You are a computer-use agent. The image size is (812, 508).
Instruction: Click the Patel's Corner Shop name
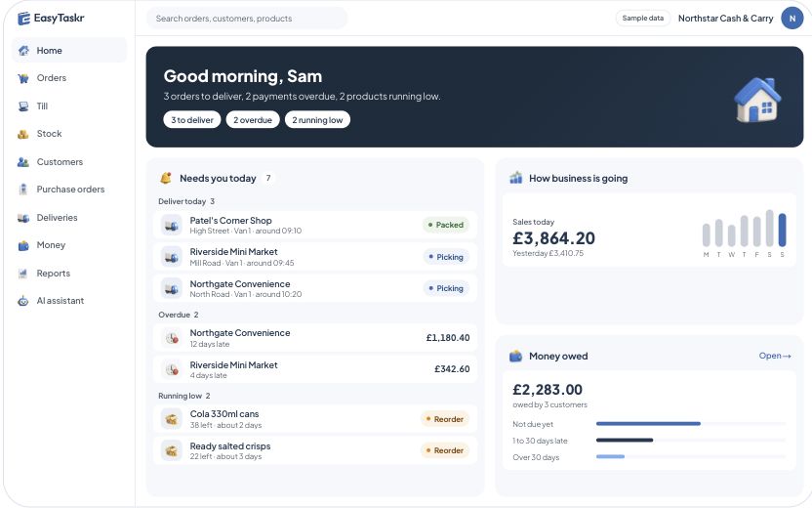click(230, 221)
